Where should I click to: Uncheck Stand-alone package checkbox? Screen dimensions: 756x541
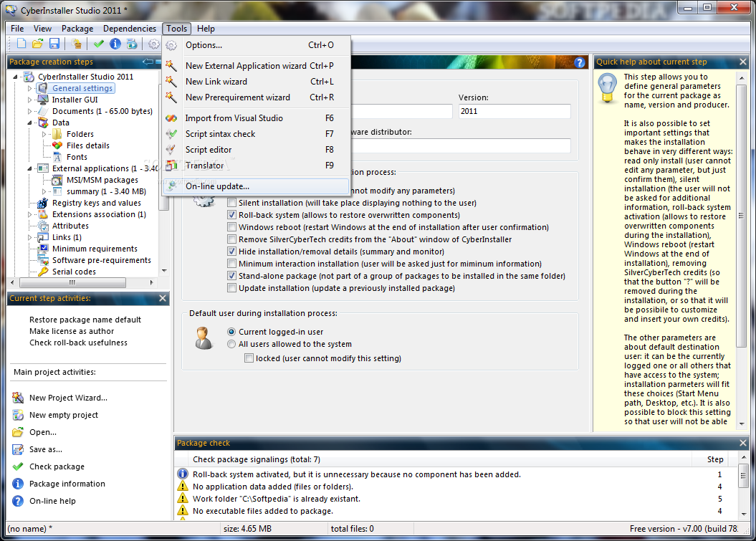click(232, 276)
